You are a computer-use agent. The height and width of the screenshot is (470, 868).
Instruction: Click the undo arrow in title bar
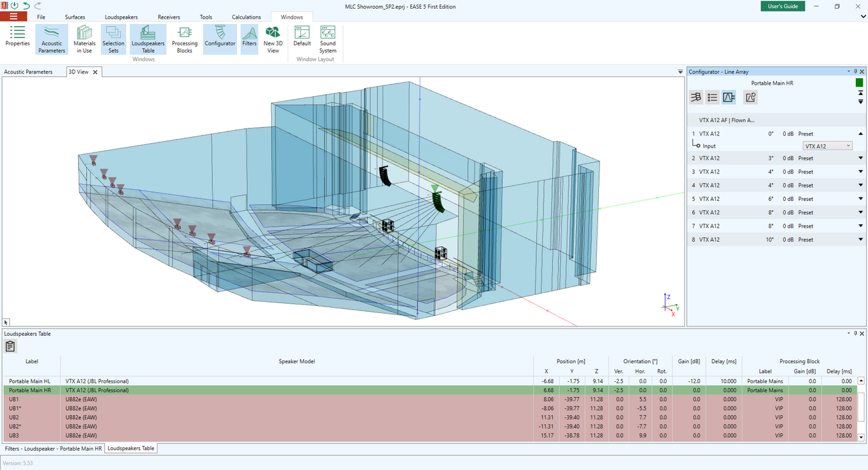(26, 5)
